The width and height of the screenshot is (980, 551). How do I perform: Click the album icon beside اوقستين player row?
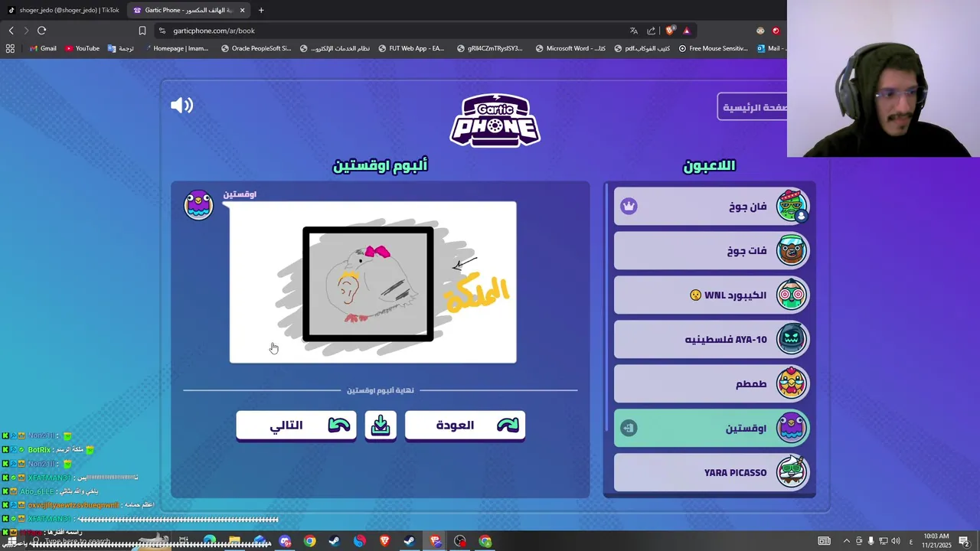[x=629, y=429]
